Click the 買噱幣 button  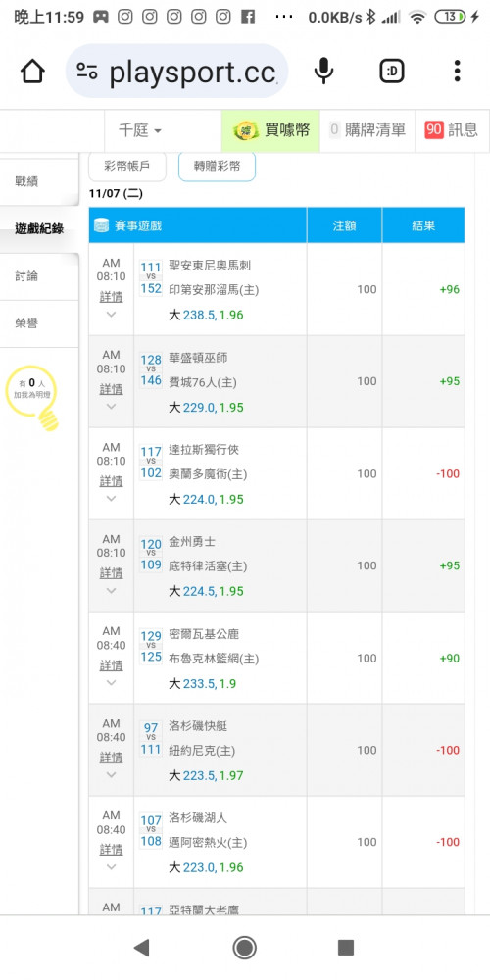click(270, 130)
